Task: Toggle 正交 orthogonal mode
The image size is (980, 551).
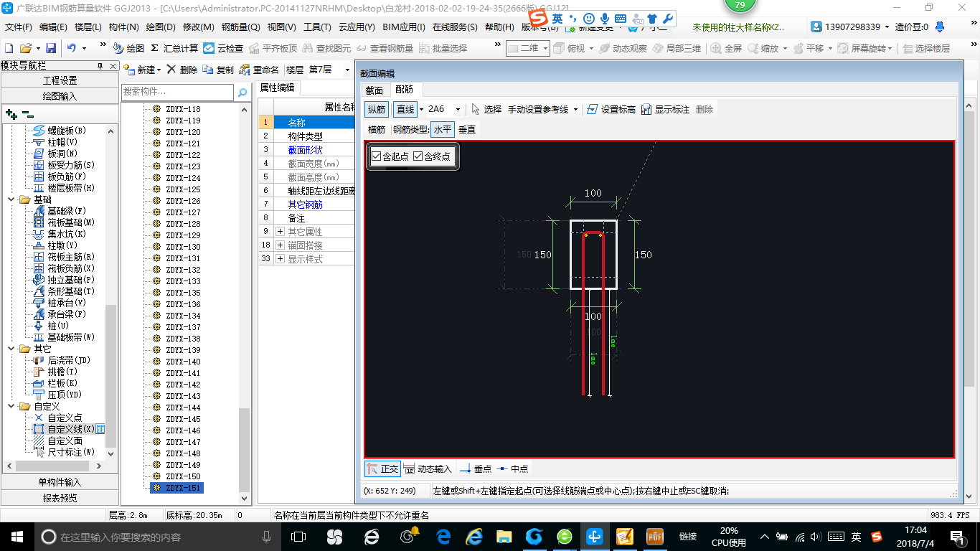Action: pyautogui.click(x=382, y=468)
